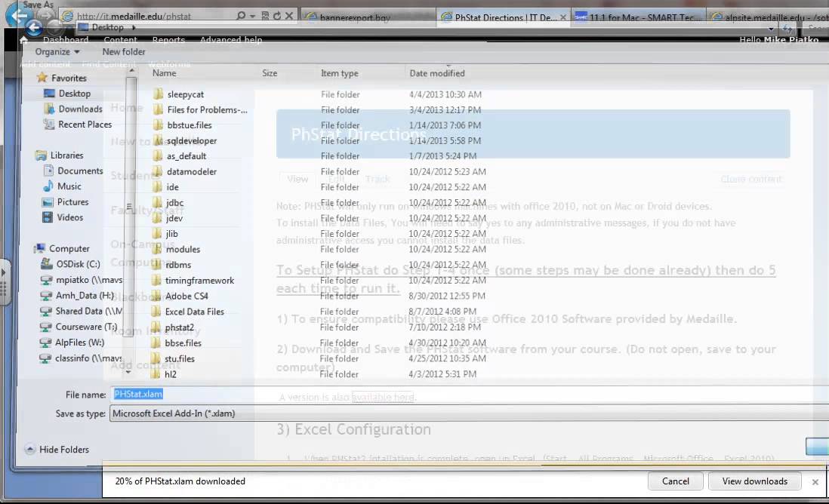
Task: Click the Back arrow in Save As dialog
Action: pos(35,27)
